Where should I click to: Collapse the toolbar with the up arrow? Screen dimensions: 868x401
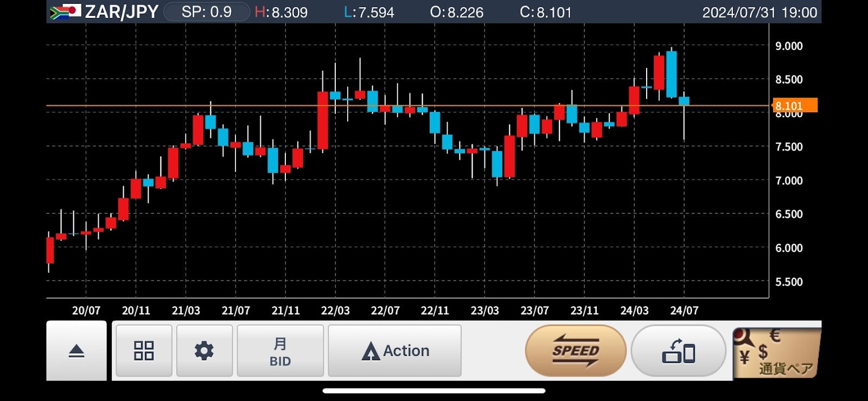coord(76,351)
